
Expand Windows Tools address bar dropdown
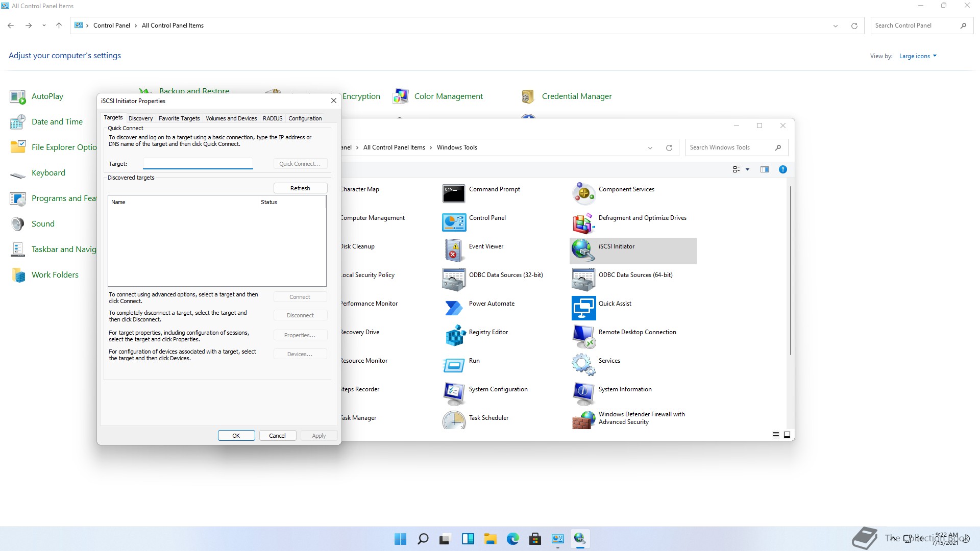click(650, 148)
